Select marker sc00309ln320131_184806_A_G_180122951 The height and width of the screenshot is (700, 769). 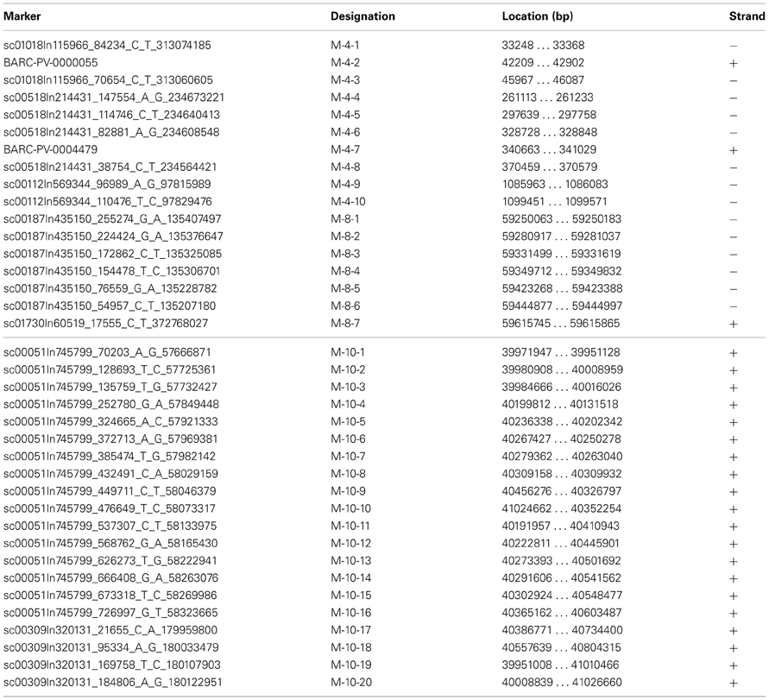(x=113, y=683)
